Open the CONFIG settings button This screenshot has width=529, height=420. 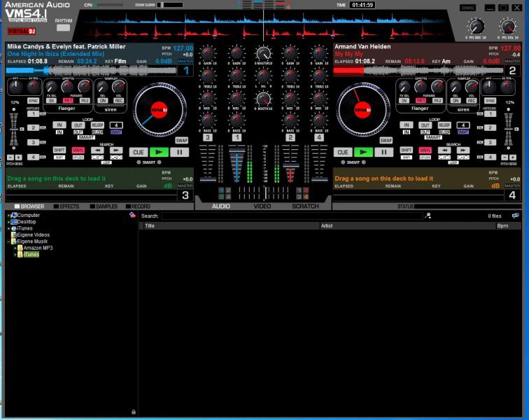point(467,8)
